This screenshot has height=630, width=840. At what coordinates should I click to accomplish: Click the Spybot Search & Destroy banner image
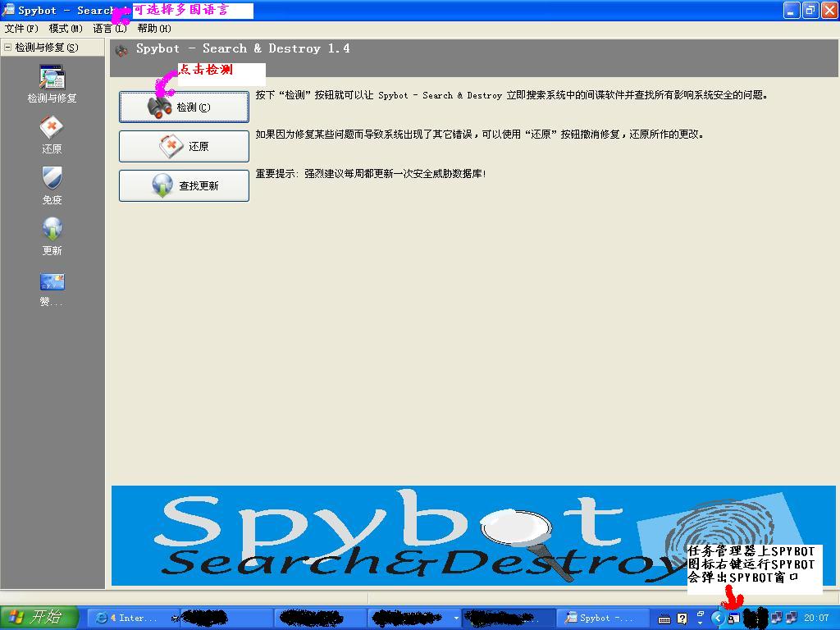[x=473, y=535]
